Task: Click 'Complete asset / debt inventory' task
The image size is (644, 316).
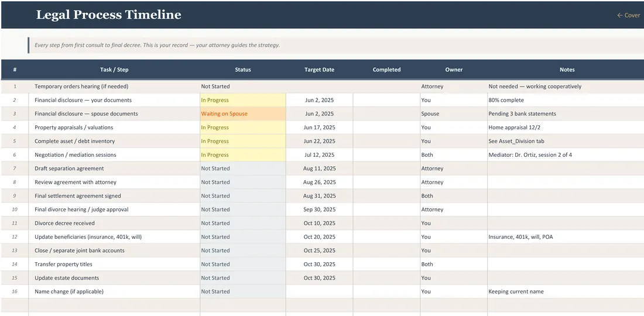Action: [x=75, y=141]
